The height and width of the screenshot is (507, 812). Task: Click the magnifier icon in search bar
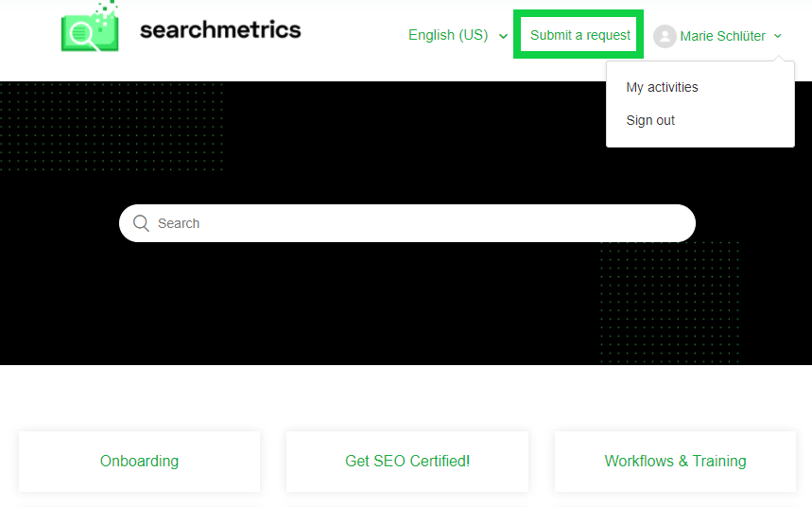pos(141,223)
